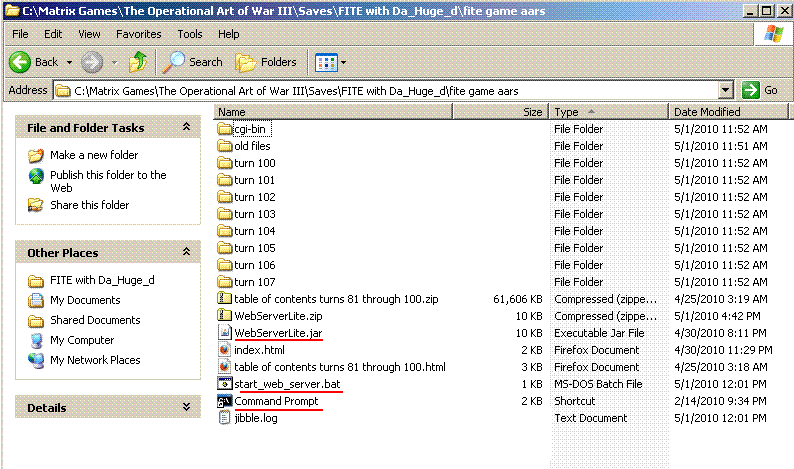This screenshot has height=469, width=794.
Task: Open the My Network Places link
Action: (95, 360)
